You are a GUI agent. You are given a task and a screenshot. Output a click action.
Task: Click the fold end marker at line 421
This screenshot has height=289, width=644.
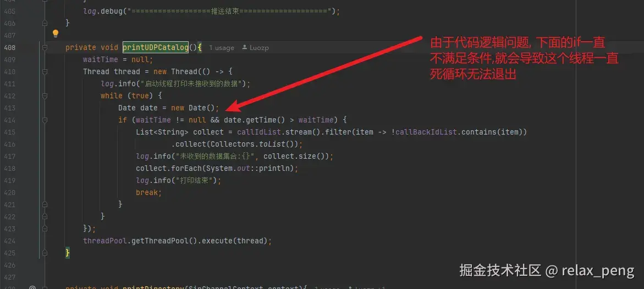(45, 204)
